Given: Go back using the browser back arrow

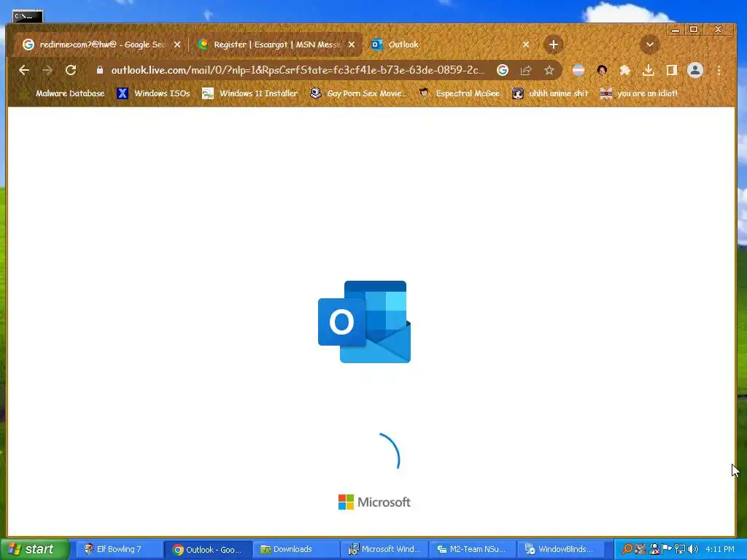Looking at the screenshot, I should (x=24, y=71).
